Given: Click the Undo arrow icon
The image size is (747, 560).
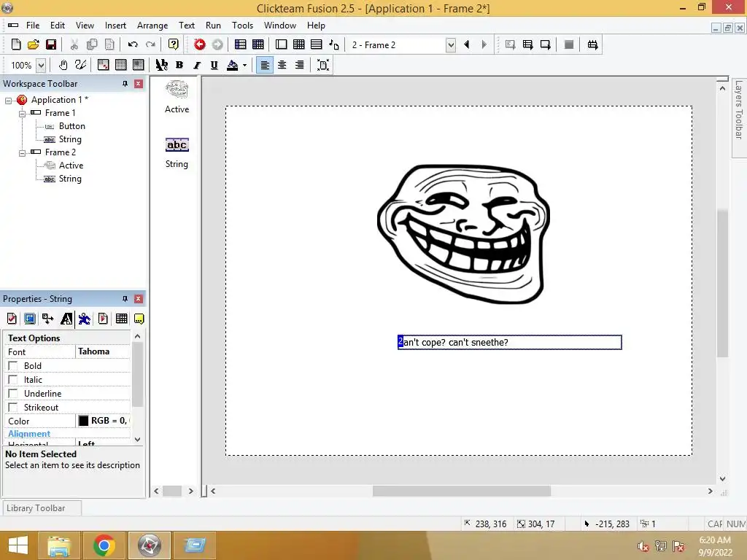Looking at the screenshot, I should 133,44.
